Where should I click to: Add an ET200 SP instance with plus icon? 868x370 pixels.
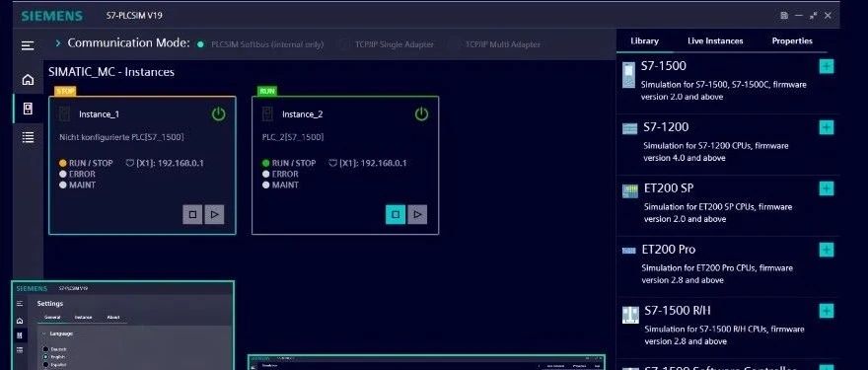(826, 188)
